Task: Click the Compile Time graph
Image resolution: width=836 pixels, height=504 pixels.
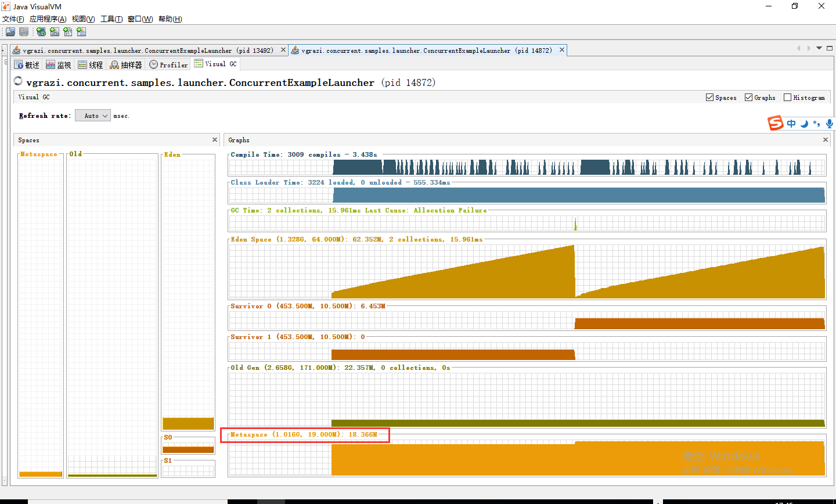Action: point(527,168)
